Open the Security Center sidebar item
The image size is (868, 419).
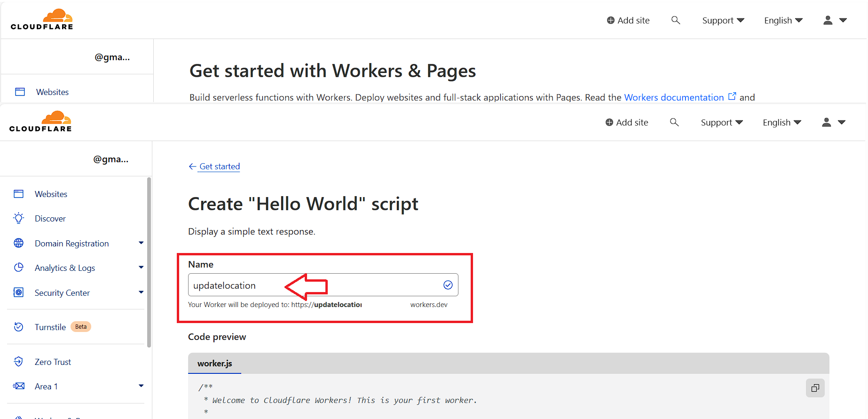(62, 293)
